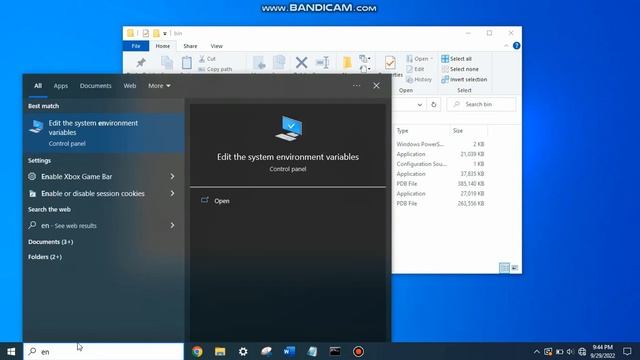This screenshot has width=640, height=360.
Task: Open Command Prompt icon on taskbar
Action: [335, 351]
